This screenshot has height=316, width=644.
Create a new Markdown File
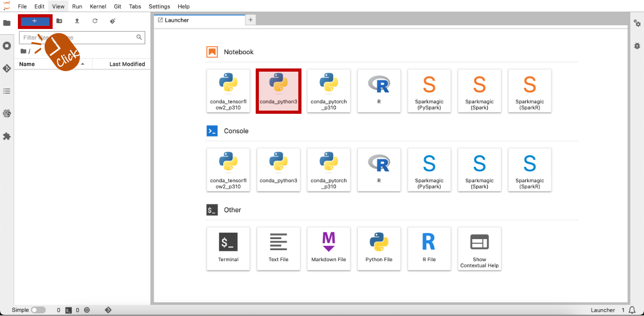tap(329, 249)
